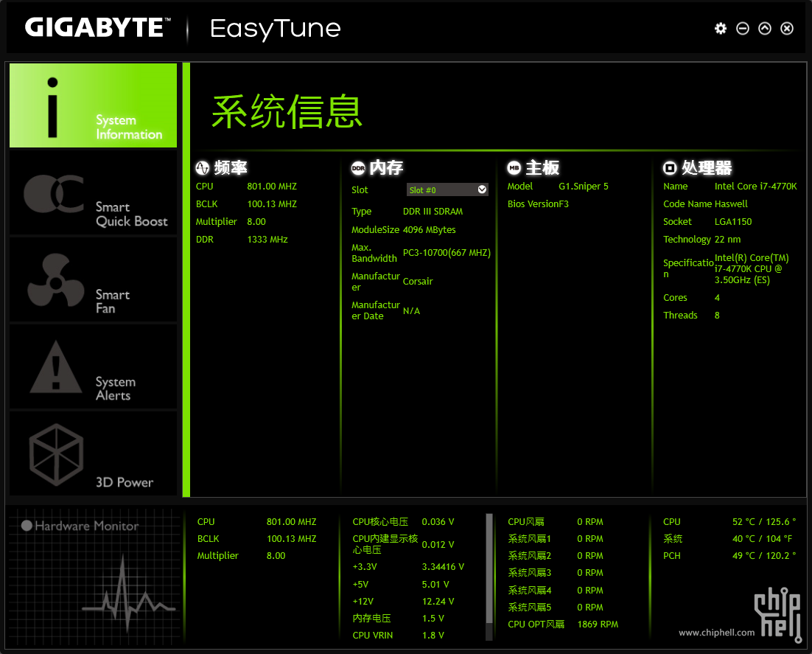The width and height of the screenshot is (812, 654).
Task: Click the 系统风扇1 fan speed row
Action: 556,539
